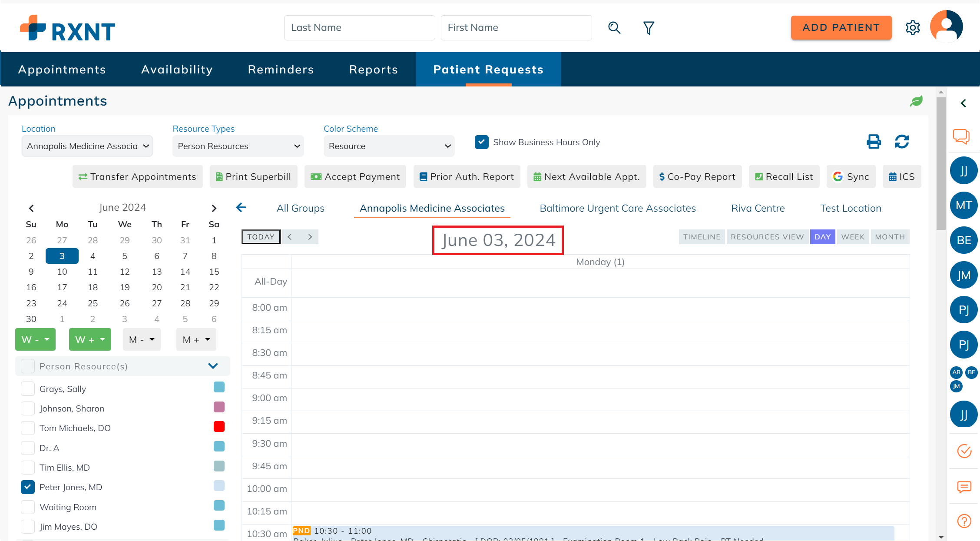The height and width of the screenshot is (541, 980).
Task: Refresh the appointments calendar
Action: click(902, 142)
